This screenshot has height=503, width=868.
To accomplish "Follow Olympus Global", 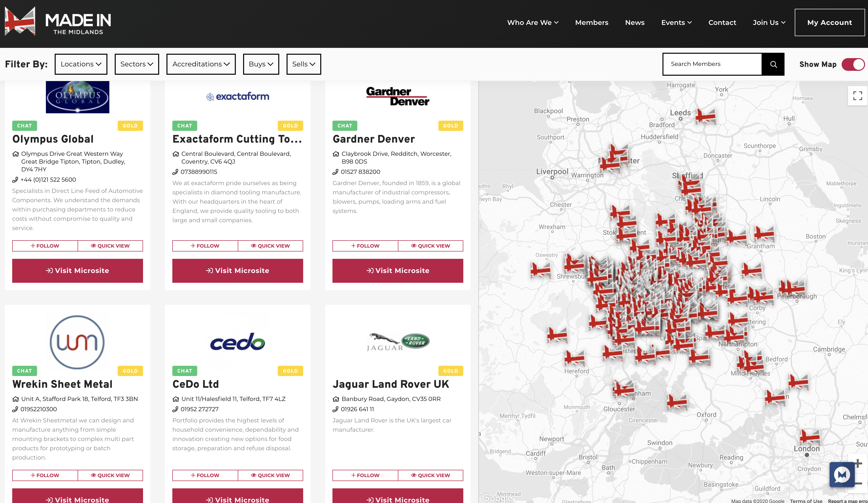I will coord(45,246).
